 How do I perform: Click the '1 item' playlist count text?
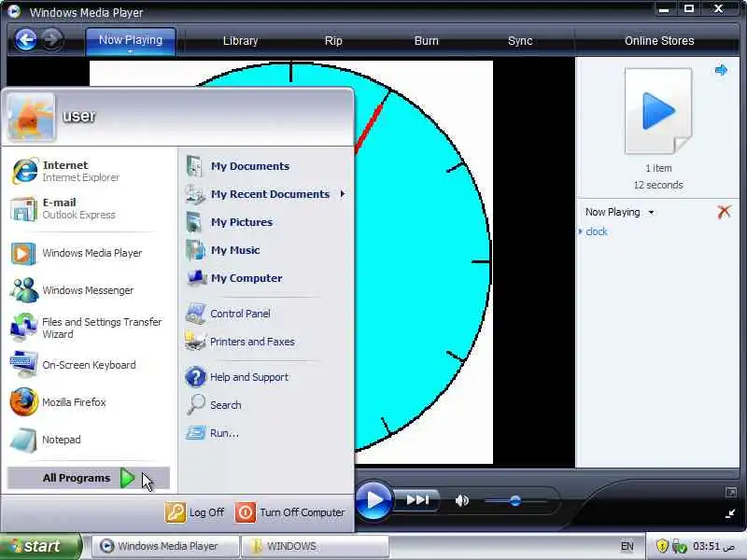point(658,168)
